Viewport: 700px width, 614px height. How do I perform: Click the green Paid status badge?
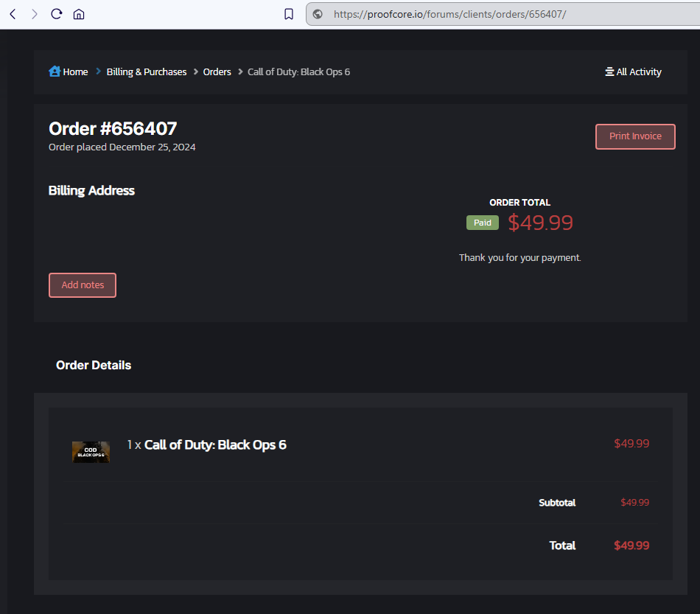click(483, 223)
